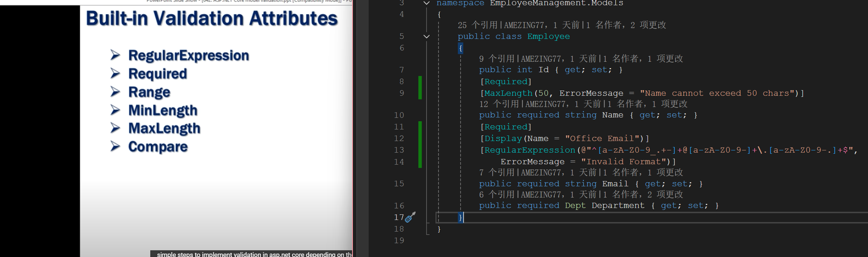Click line number 13 in the gutter

tap(399, 150)
